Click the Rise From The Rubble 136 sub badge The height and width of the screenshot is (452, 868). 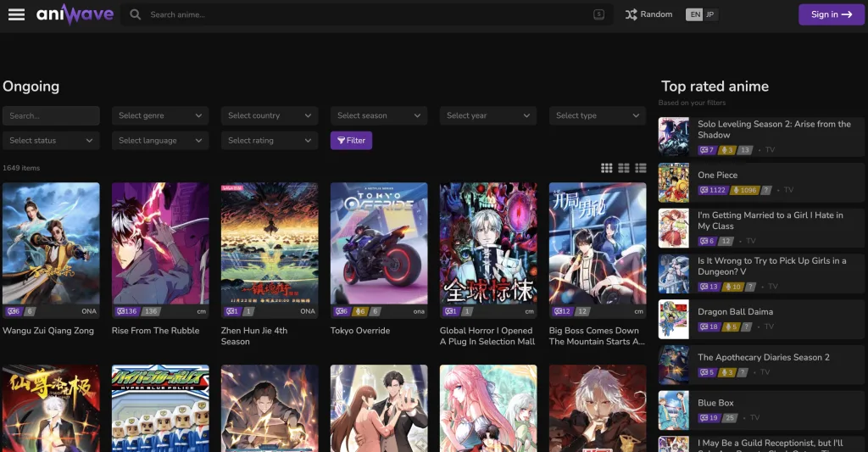(x=126, y=311)
